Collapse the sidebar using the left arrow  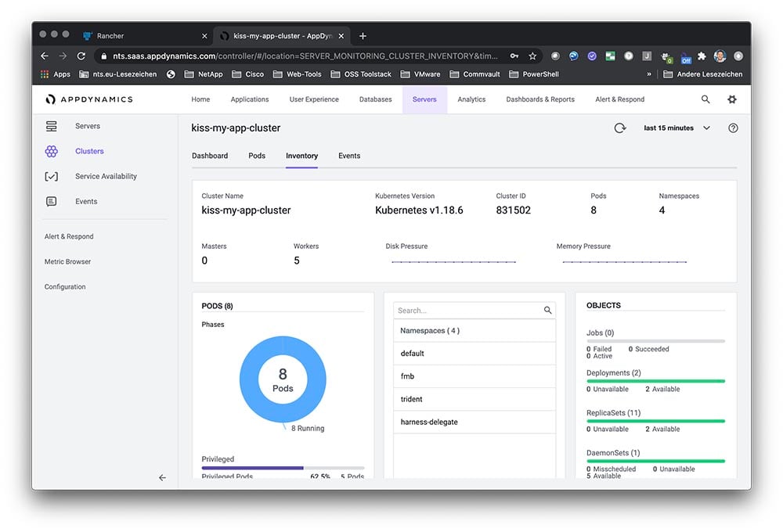tap(162, 477)
